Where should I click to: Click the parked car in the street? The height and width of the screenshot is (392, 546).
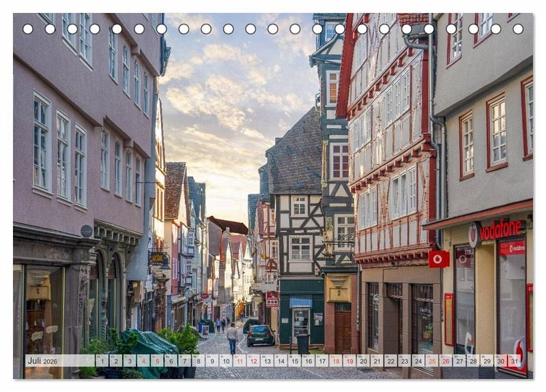coord(260,335)
